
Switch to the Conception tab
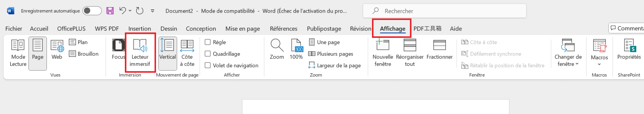point(201,29)
